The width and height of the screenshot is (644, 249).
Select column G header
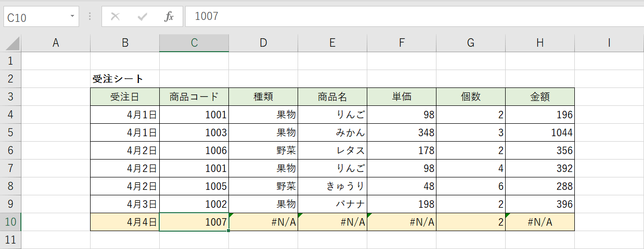click(x=471, y=43)
